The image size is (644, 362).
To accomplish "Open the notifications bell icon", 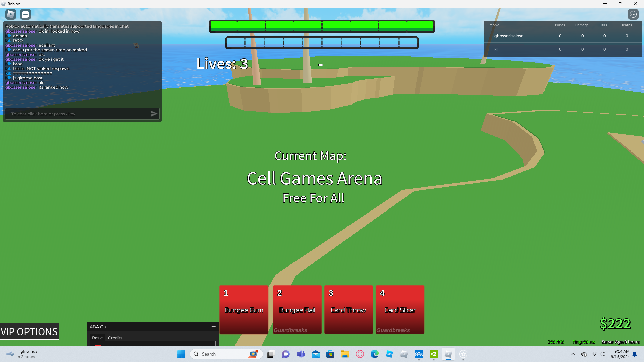I will coord(635,354).
